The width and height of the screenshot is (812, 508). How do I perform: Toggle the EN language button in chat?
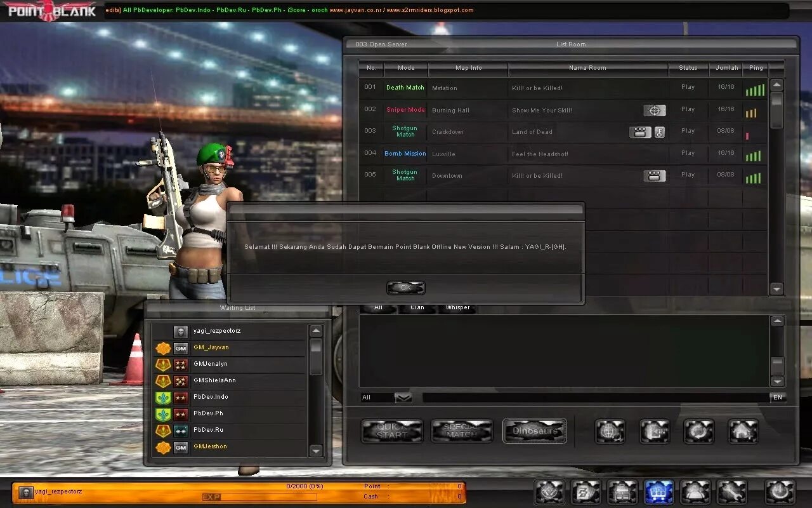778,398
